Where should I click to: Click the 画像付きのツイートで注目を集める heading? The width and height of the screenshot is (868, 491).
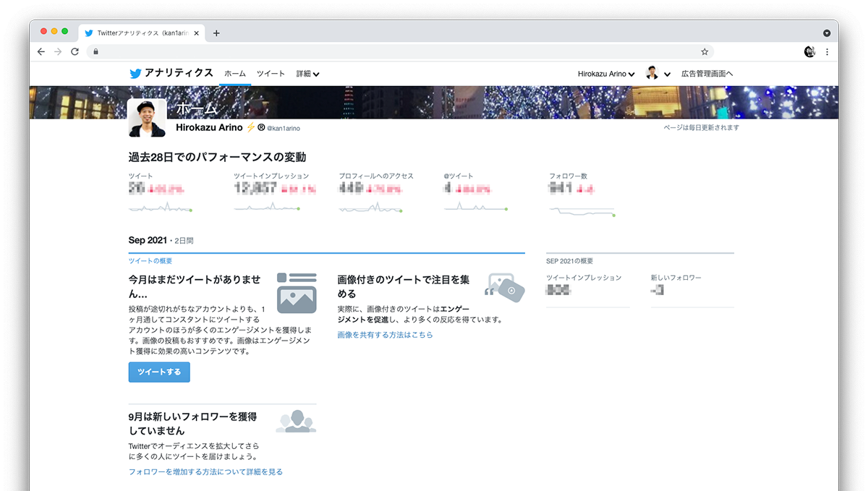pos(404,286)
